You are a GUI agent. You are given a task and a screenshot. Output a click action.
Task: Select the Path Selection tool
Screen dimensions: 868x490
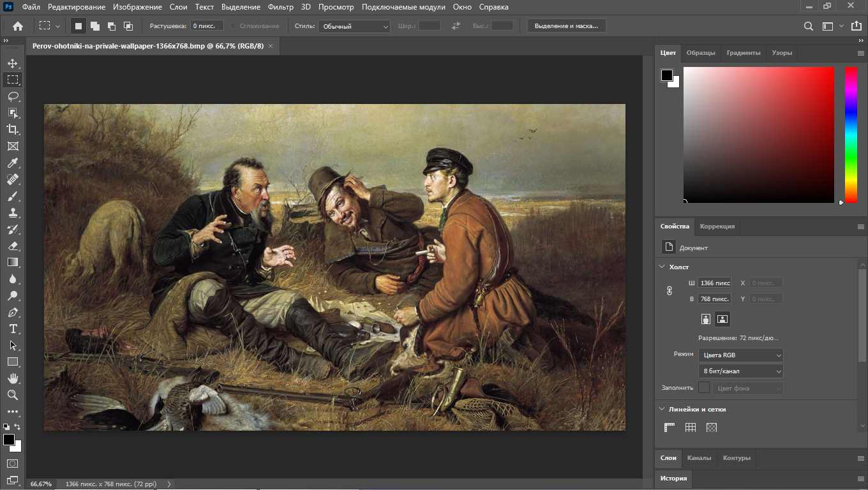[x=13, y=345]
